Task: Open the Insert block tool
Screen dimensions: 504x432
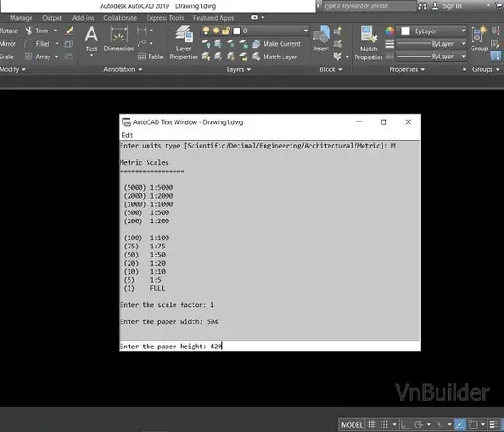Action: pos(321,40)
